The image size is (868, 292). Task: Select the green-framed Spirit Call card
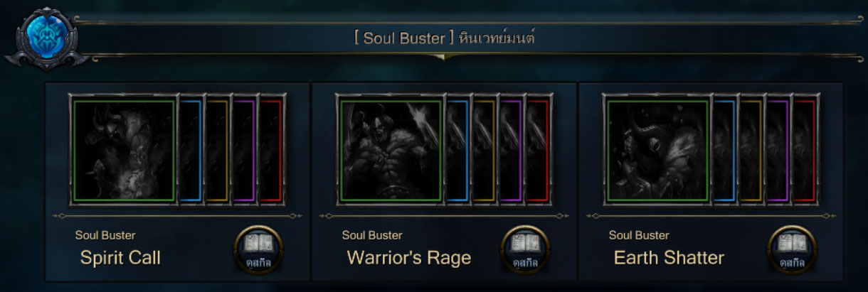click(x=124, y=151)
